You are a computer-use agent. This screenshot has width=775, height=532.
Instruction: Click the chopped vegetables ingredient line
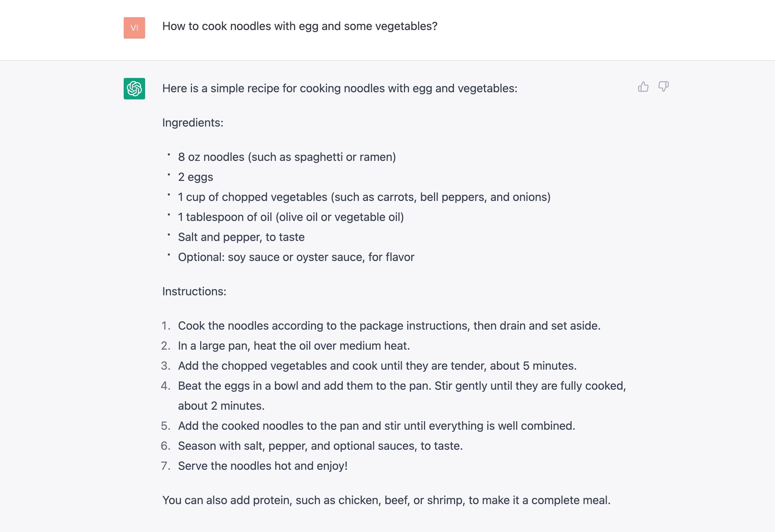(x=364, y=197)
